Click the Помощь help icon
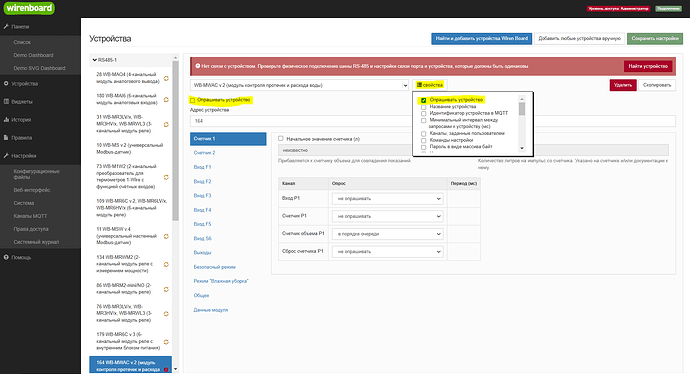 click(6, 257)
